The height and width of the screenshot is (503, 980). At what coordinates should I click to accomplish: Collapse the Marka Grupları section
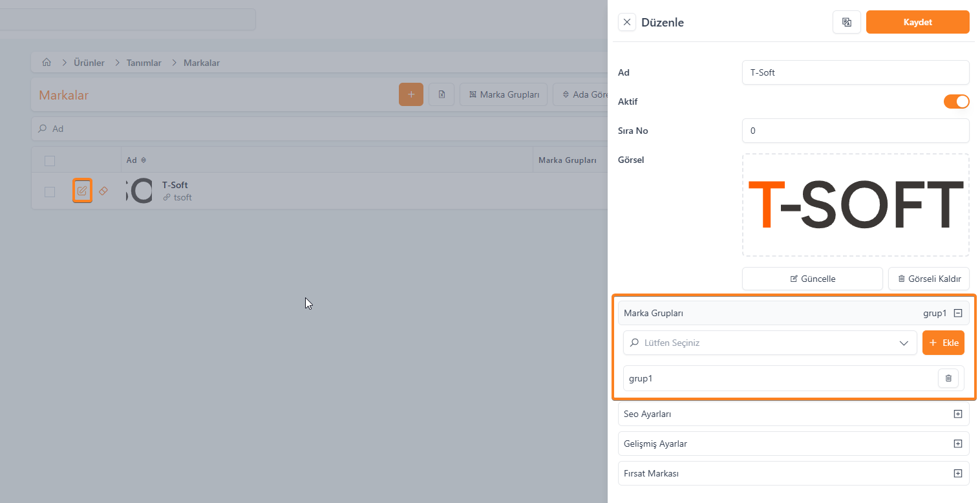click(957, 313)
